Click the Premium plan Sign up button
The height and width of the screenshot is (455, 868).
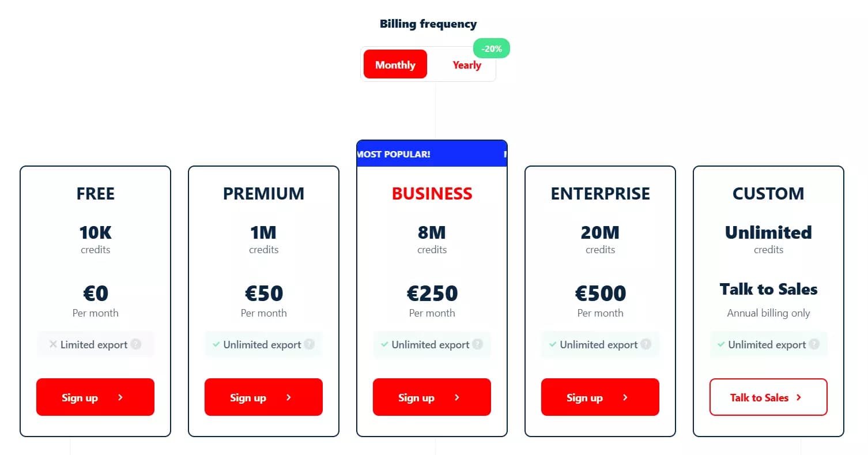coord(263,397)
